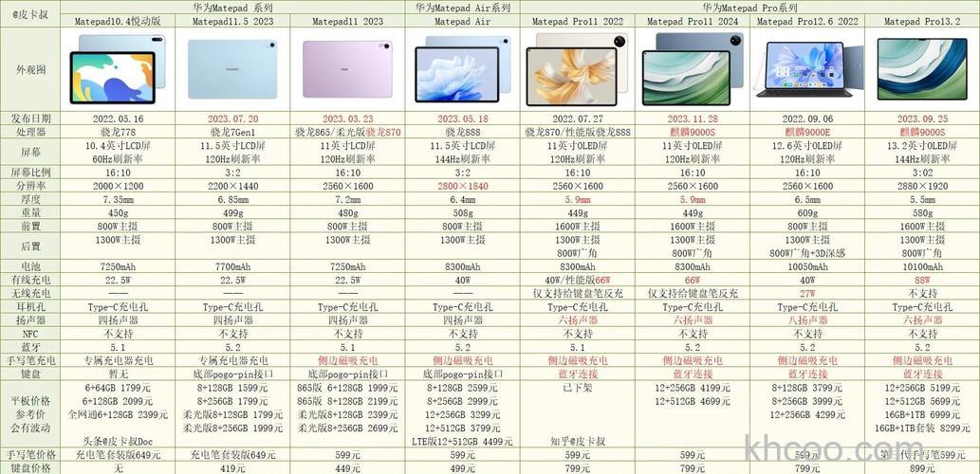The width and height of the screenshot is (980, 474).
Task: Click the 暂无 keyboard cell
Action: (118, 374)
